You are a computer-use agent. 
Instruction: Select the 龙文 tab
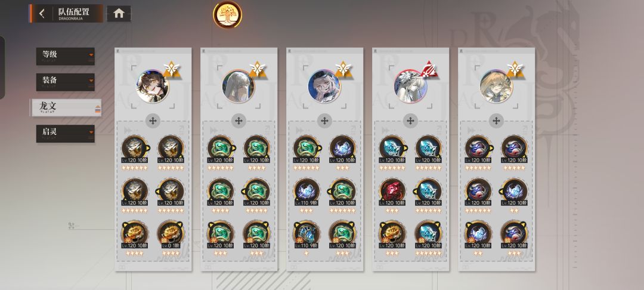click(66, 107)
